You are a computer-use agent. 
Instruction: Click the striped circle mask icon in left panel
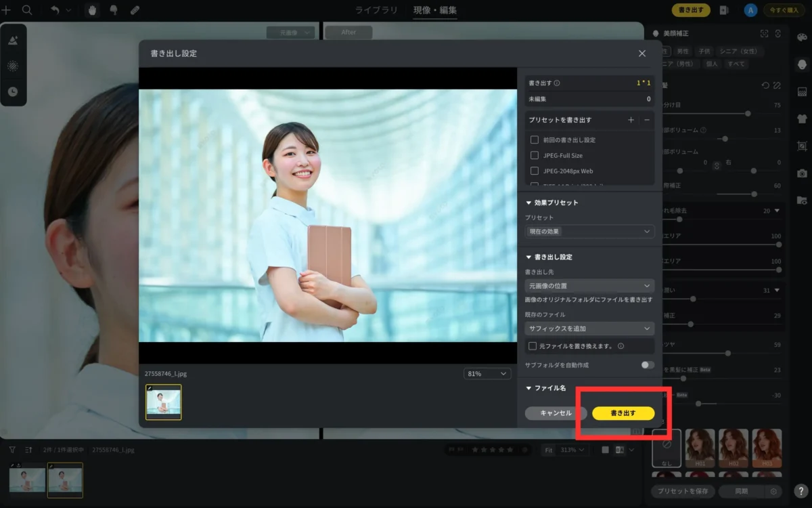[13, 66]
